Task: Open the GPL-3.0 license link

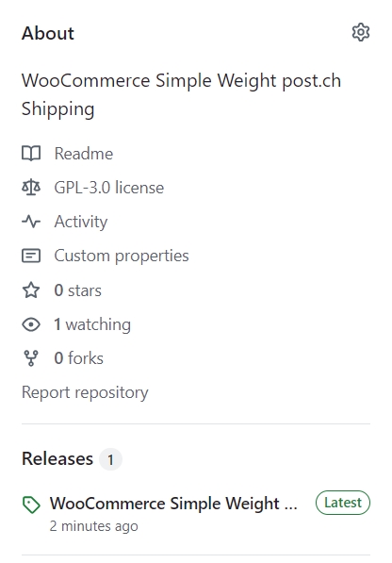Action: [x=109, y=188]
